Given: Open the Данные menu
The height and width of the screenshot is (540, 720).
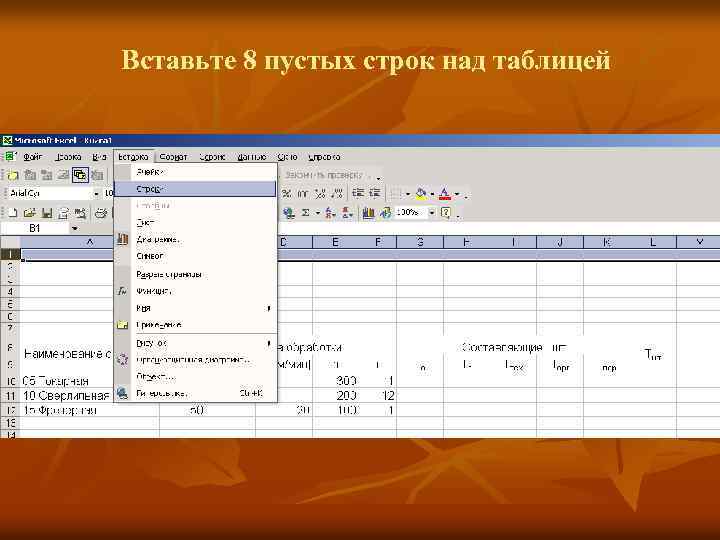Looking at the screenshot, I should pos(252,157).
